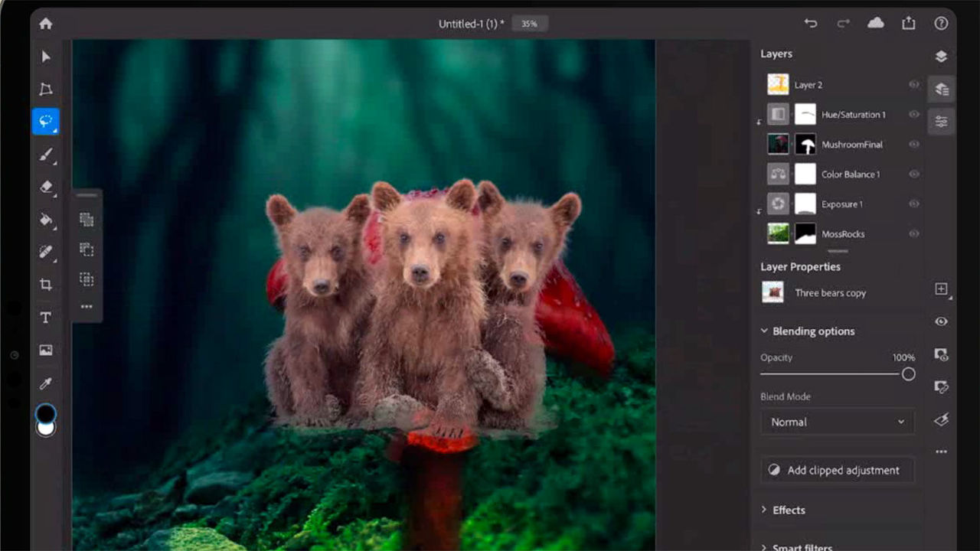Open the Share export menu
Screen dimensions: 980x551
pos(909,23)
